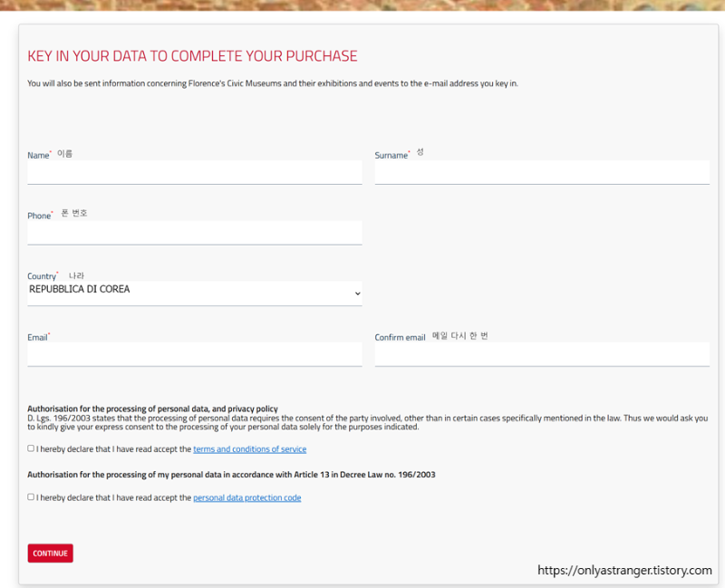
Task: Click the red CONTINUE button
Action: tap(51, 554)
